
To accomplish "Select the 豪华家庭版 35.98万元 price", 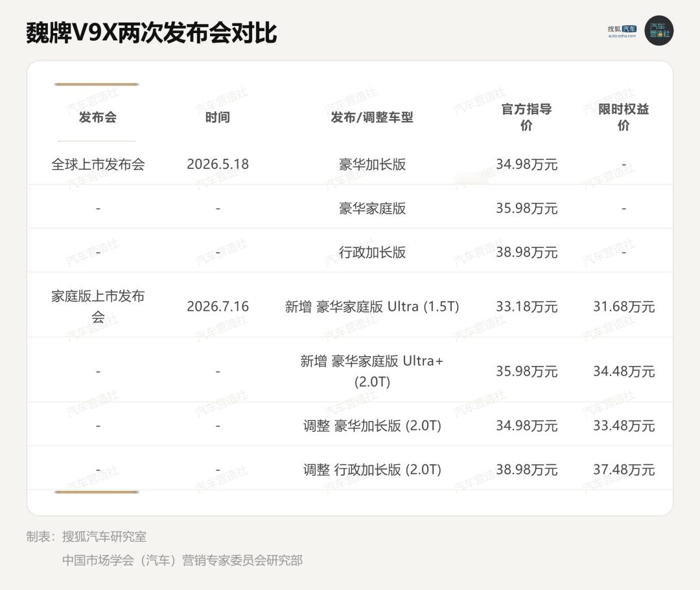I will coord(526,209).
